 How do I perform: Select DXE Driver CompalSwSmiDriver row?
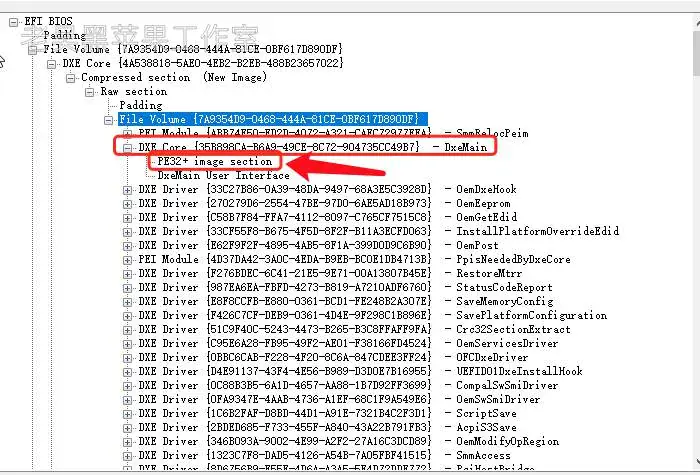pyautogui.click(x=348, y=385)
